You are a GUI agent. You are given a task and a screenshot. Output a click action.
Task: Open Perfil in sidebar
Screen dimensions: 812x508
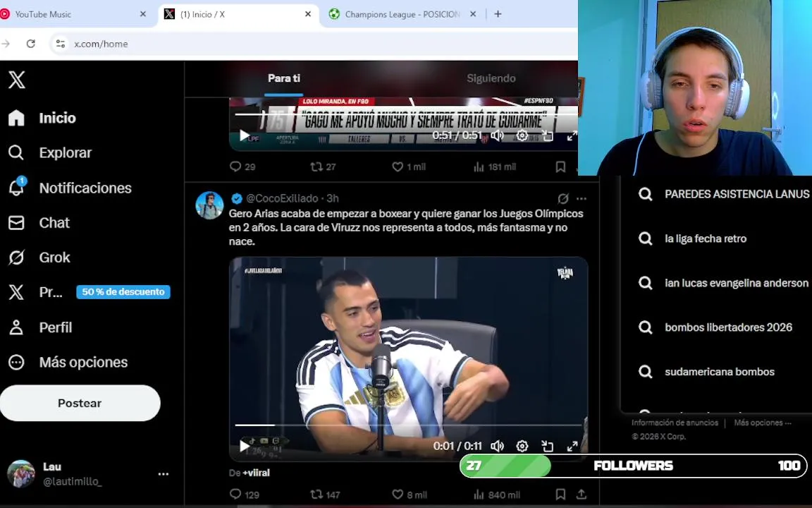coord(40,327)
